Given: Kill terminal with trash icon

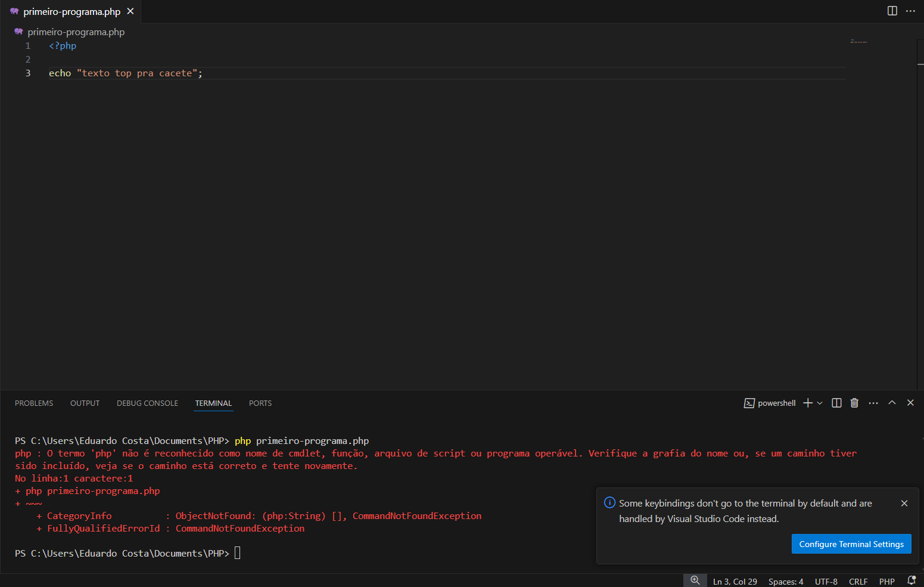Looking at the screenshot, I should tap(854, 403).
